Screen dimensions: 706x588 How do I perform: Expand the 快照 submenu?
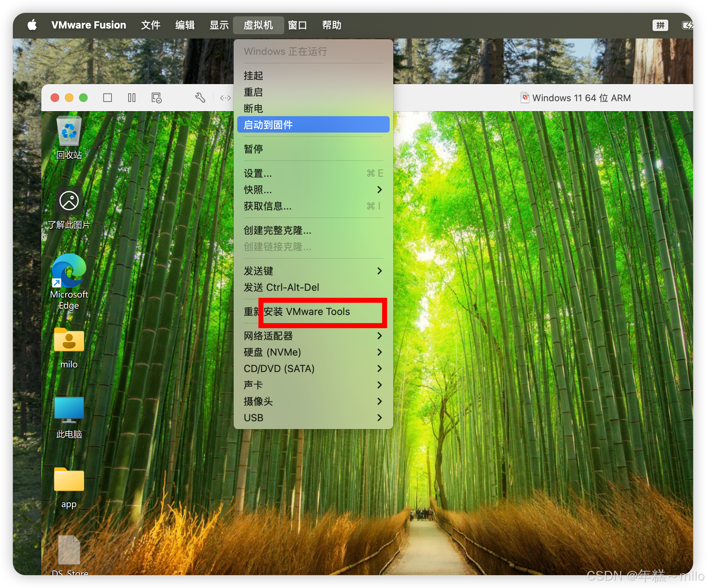[x=313, y=190]
